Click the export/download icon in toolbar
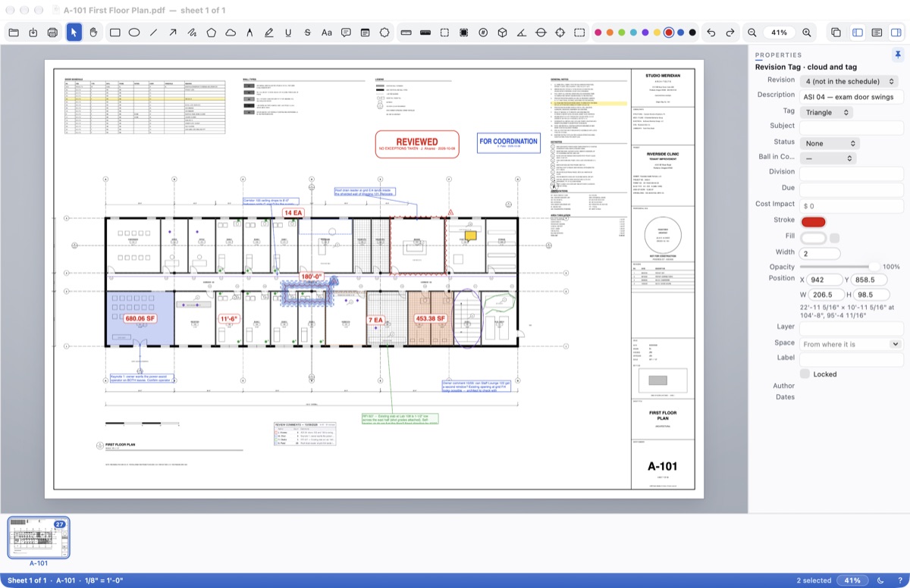This screenshot has width=910, height=588. pyautogui.click(x=33, y=33)
